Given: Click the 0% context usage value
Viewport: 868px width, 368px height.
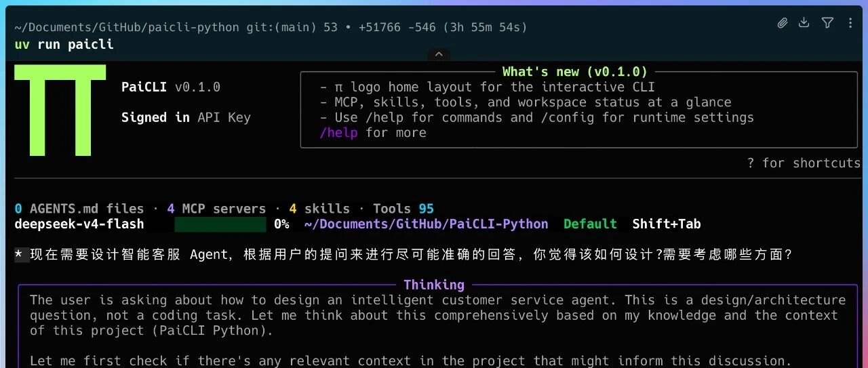Looking at the screenshot, I should 281,224.
